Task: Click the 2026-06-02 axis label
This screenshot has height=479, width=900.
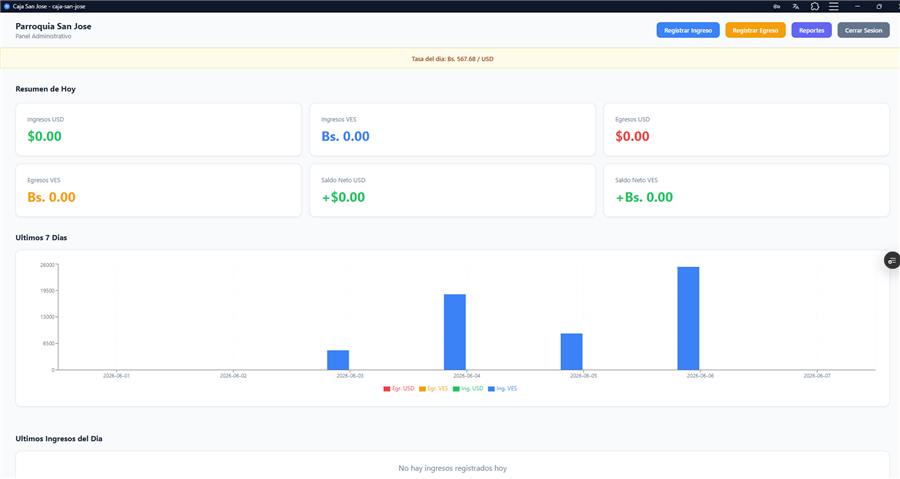Action: click(x=233, y=376)
